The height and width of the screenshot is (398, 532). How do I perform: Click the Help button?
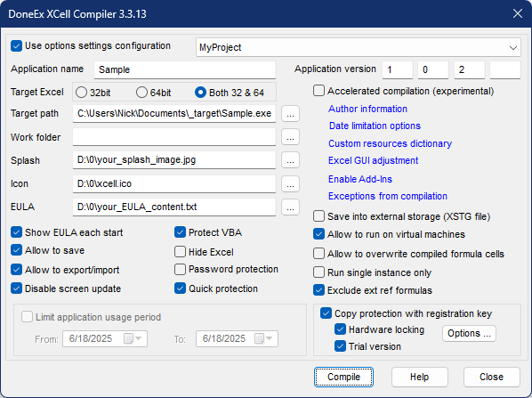pos(420,377)
